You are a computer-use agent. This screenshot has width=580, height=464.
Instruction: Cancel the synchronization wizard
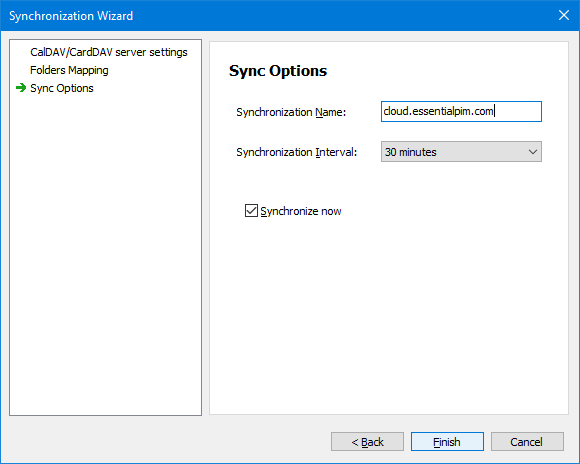[527, 441]
